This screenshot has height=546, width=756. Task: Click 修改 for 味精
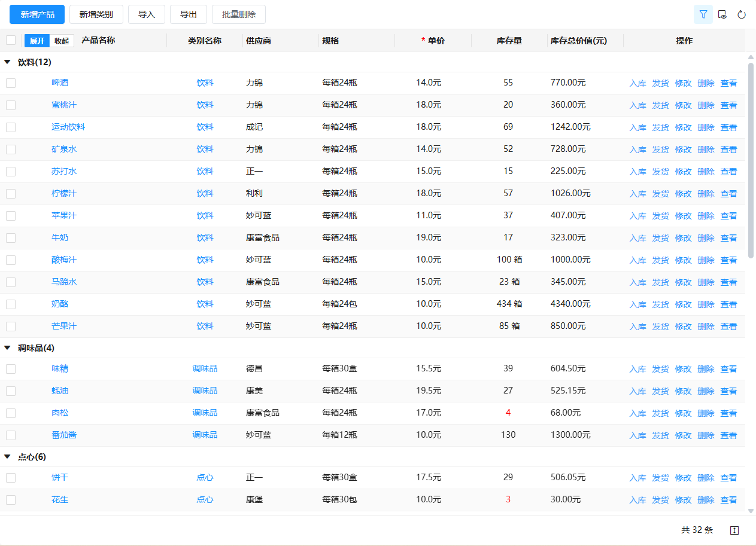coord(683,369)
